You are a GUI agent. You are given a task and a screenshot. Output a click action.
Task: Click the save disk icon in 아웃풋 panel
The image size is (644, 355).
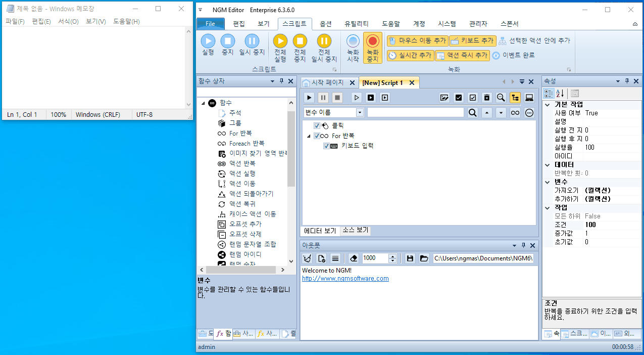coord(410,258)
